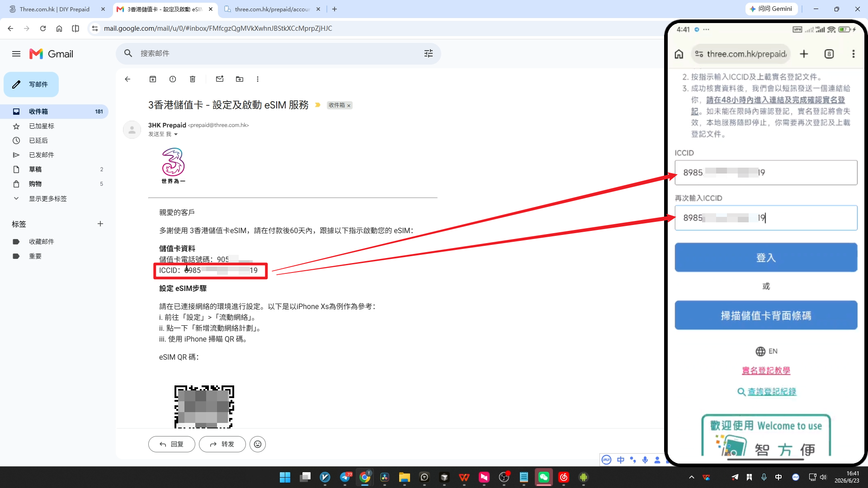Tap the 登入 login button
This screenshot has width=868, height=488.
coord(766,258)
